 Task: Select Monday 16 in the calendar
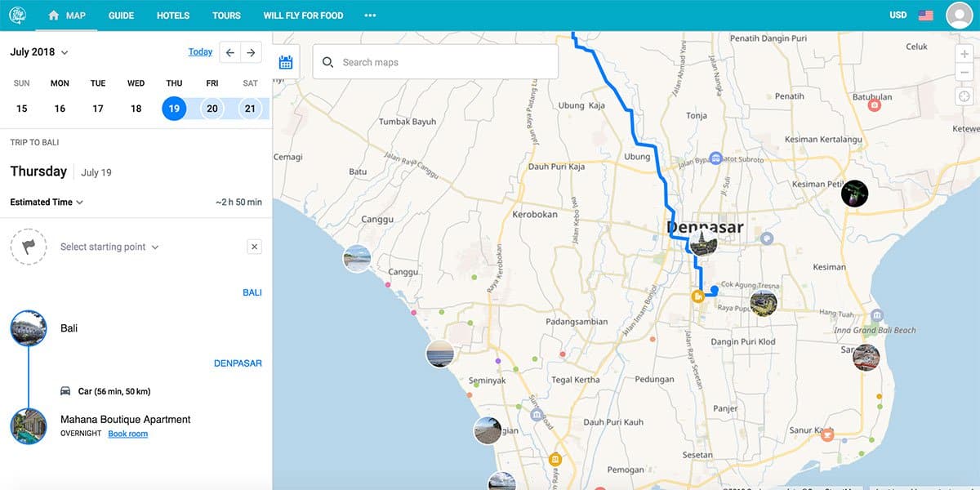pyautogui.click(x=60, y=109)
